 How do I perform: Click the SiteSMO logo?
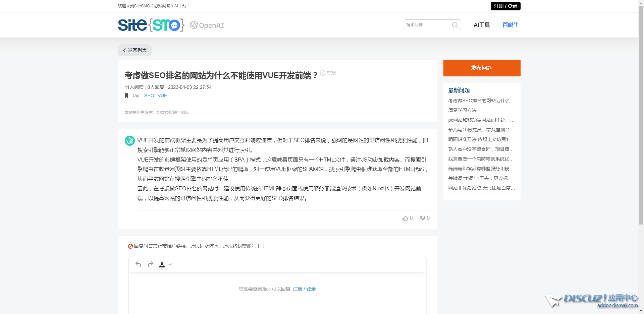151,25
